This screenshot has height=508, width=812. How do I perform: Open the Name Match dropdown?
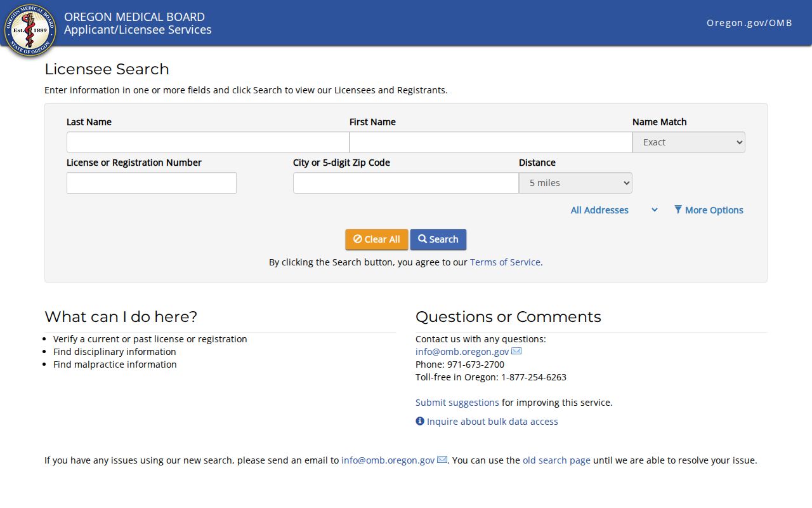pyautogui.click(x=688, y=142)
